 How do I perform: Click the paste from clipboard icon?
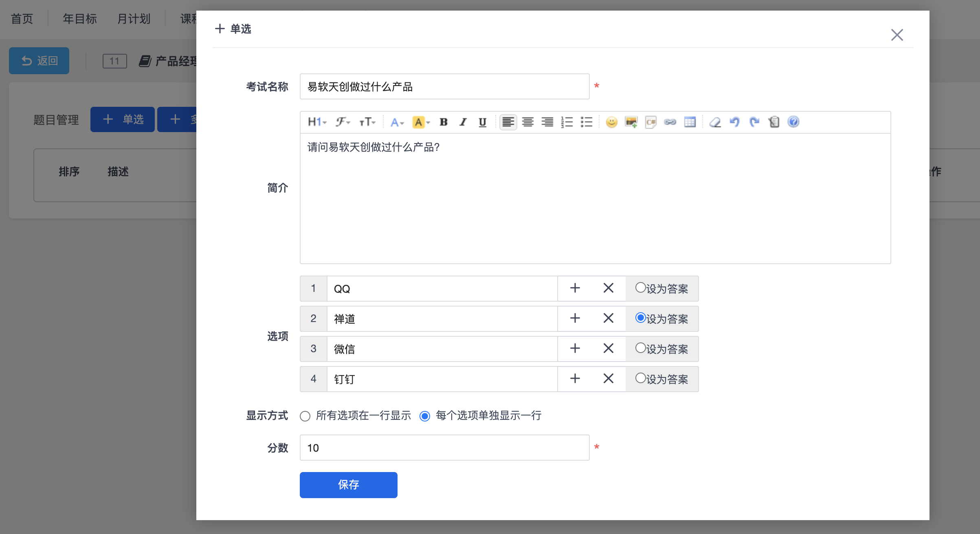[x=774, y=122]
